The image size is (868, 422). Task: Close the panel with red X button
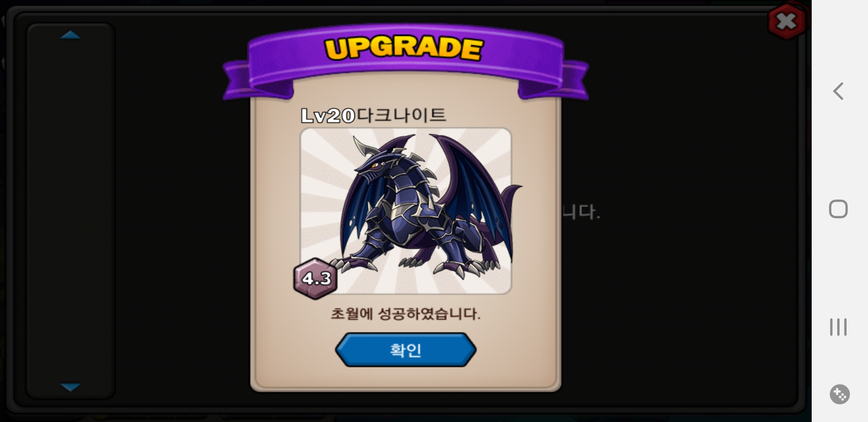[x=787, y=22]
